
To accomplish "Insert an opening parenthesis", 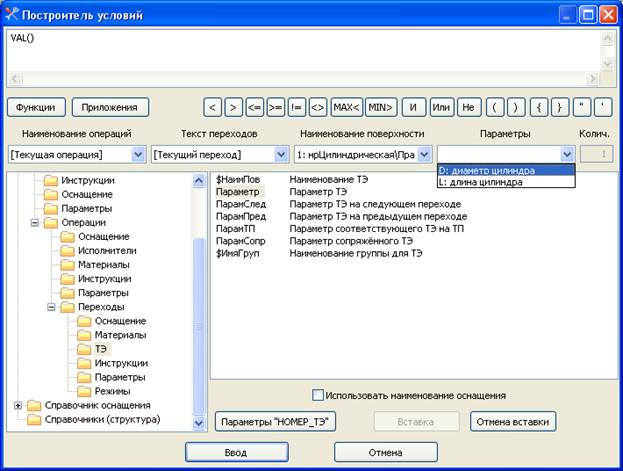I will click(x=495, y=107).
